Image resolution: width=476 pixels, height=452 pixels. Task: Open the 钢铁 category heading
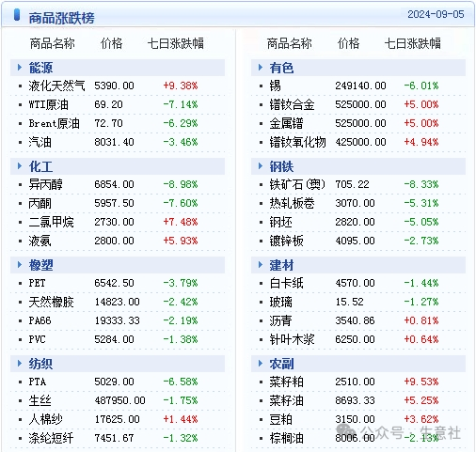click(281, 166)
